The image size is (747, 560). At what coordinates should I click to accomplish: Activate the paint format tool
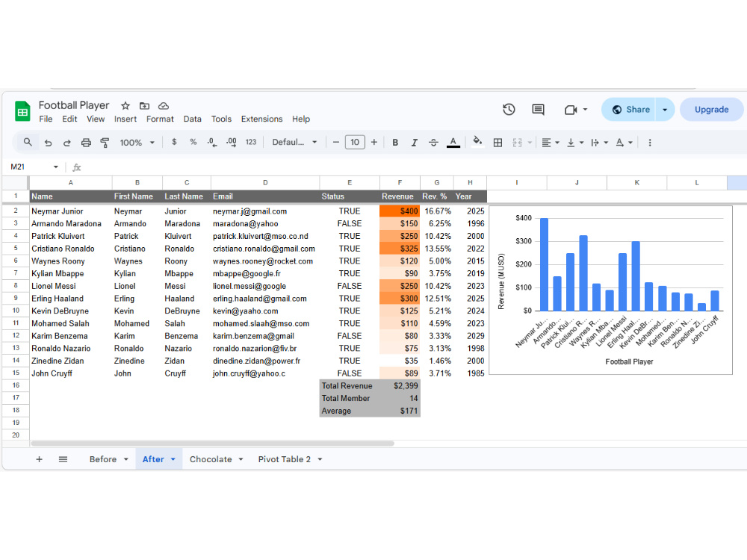click(105, 143)
